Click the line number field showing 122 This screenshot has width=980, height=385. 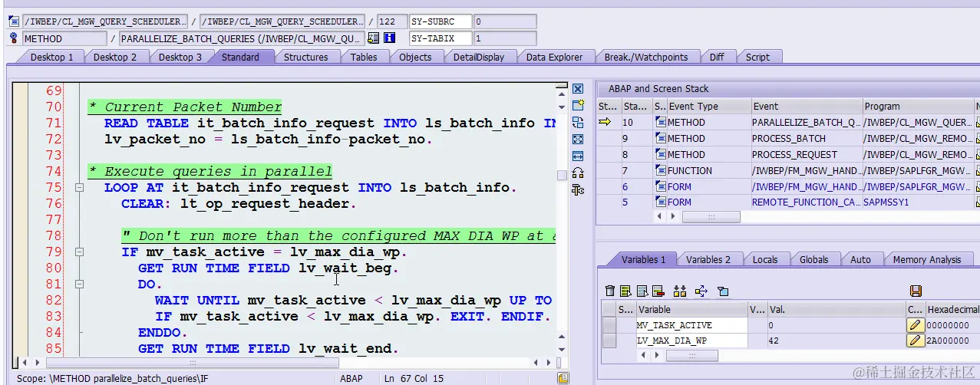(x=391, y=21)
